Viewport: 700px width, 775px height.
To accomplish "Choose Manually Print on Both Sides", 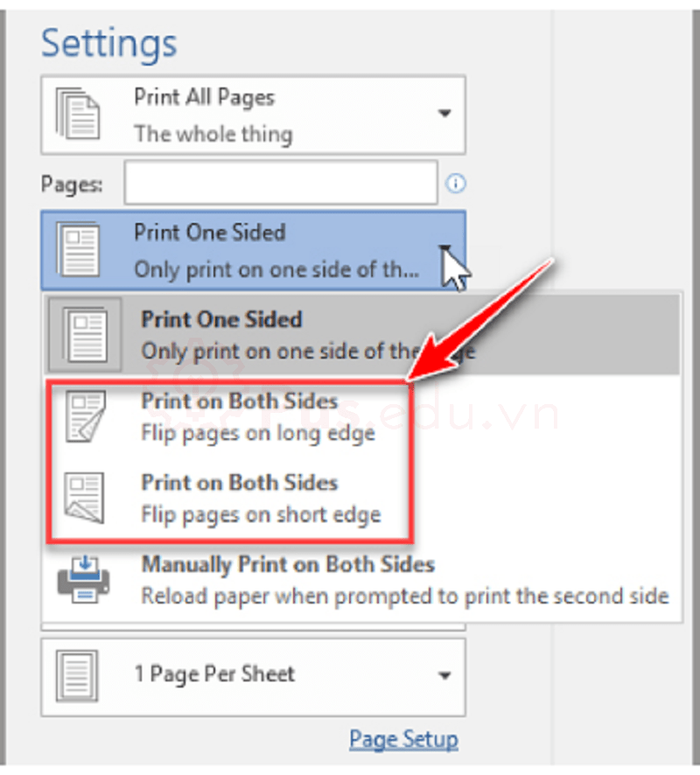I will 289,565.
